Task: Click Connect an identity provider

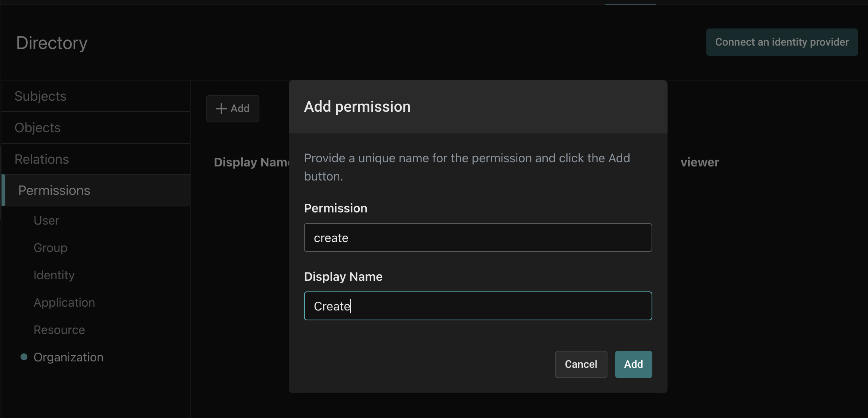Action: [782, 42]
